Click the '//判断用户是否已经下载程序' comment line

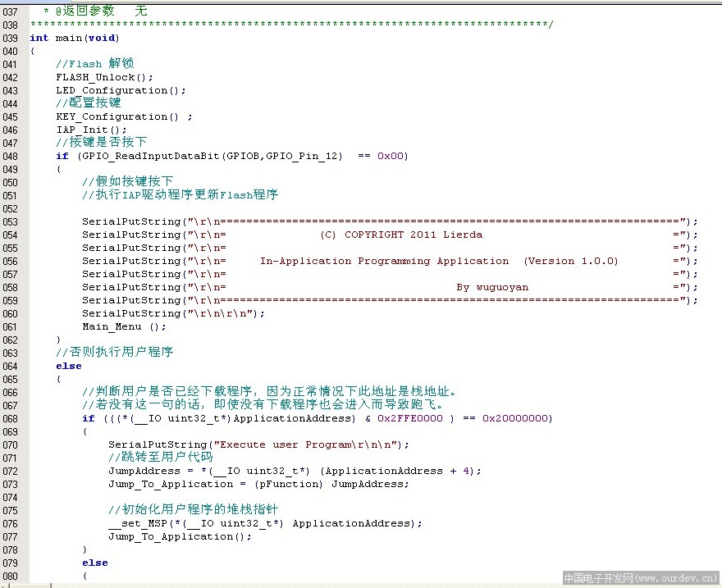click(269, 391)
